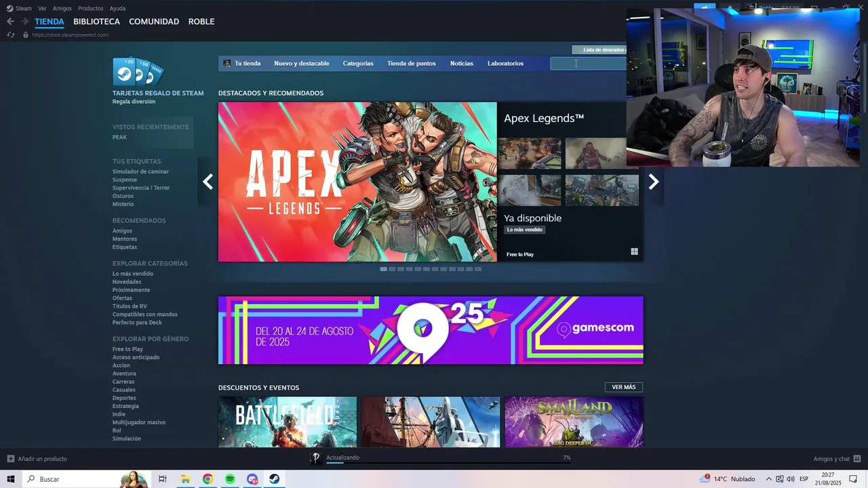Screen dimensions: 868x488
Task: Open File Explorer from the taskbar
Action: pyautogui.click(x=185, y=479)
